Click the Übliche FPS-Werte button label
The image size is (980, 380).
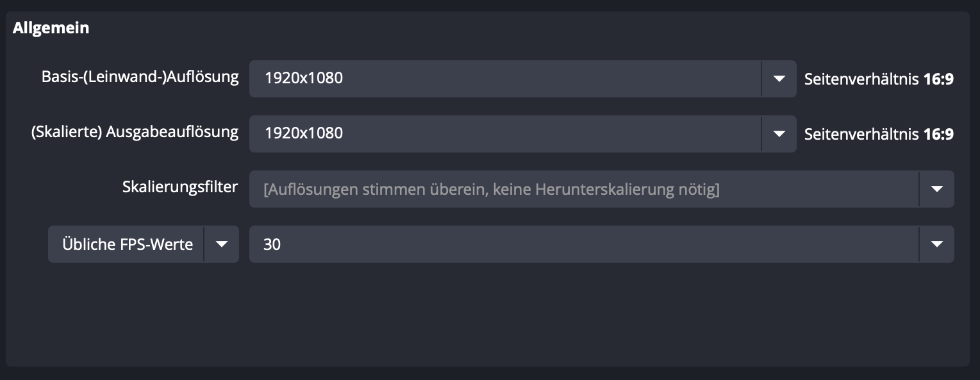(128, 244)
